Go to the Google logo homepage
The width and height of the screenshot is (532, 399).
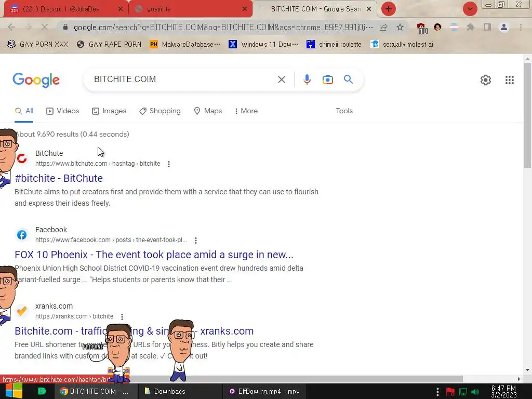coord(36,80)
